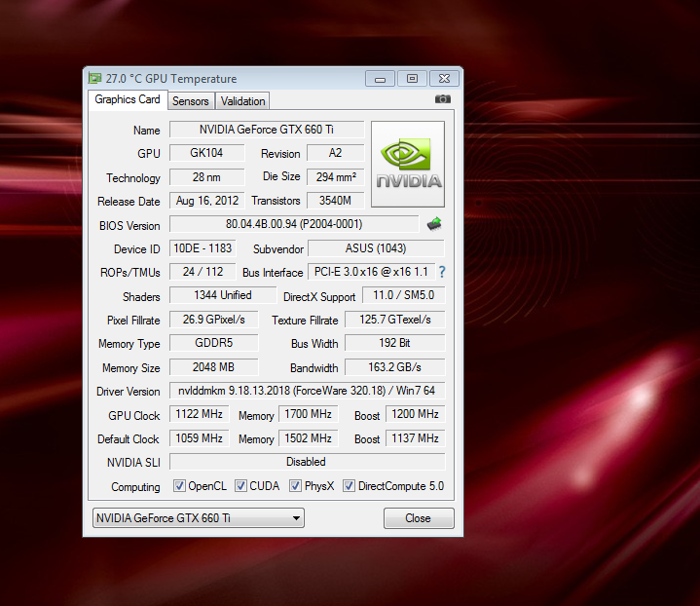This screenshot has height=606, width=700.
Task: Click the NVIDIA SLI Disabled field
Action: pyautogui.click(x=307, y=462)
